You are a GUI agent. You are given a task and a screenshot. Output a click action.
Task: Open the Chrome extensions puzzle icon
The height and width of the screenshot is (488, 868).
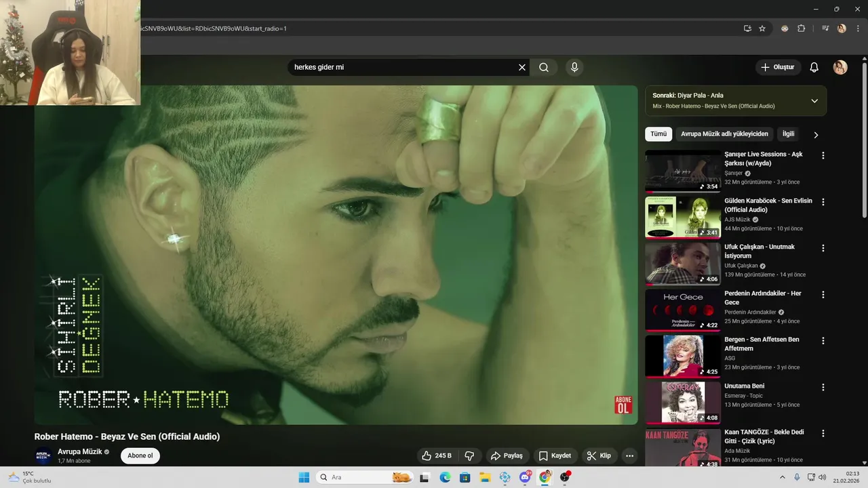pyautogui.click(x=802, y=28)
